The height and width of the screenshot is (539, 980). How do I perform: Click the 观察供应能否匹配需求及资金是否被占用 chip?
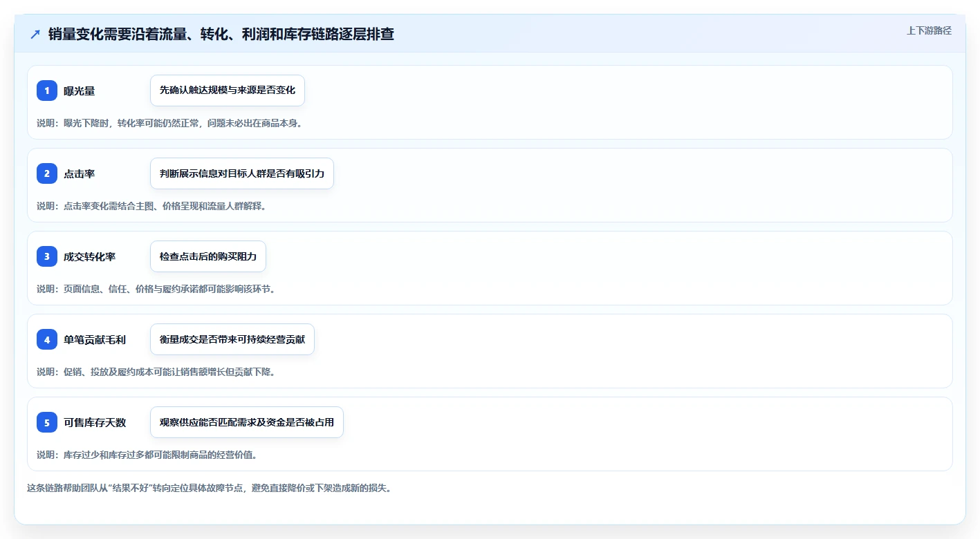247,422
